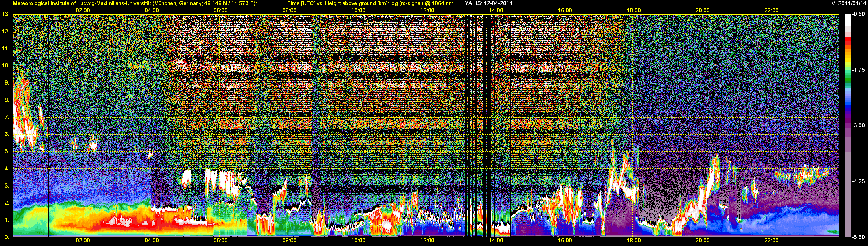
Task: Click the 14:00 tick label on top axis
Action: [x=496, y=10]
